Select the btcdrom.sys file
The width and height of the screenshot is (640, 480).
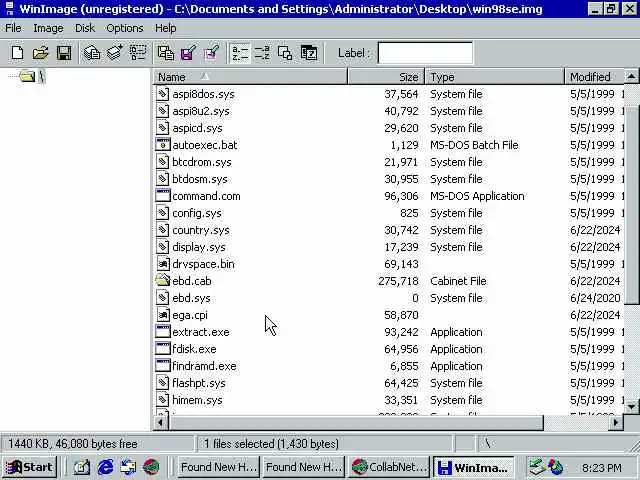(x=202, y=162)
